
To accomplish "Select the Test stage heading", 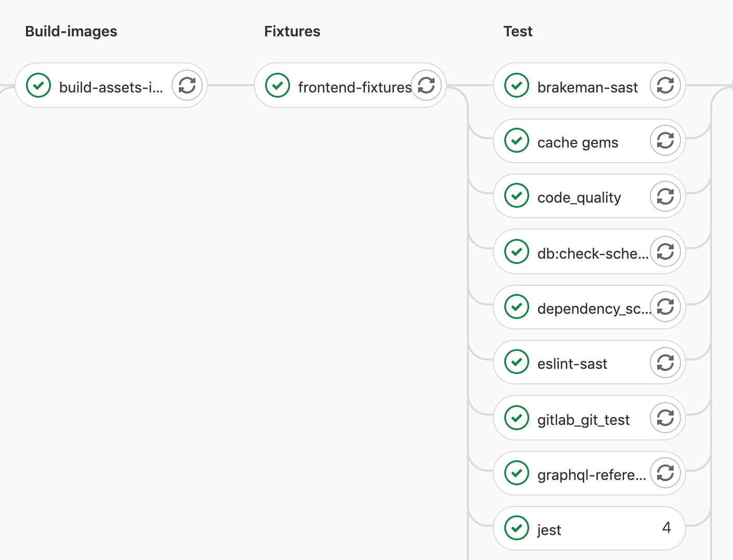I will [x=517, y=31].
